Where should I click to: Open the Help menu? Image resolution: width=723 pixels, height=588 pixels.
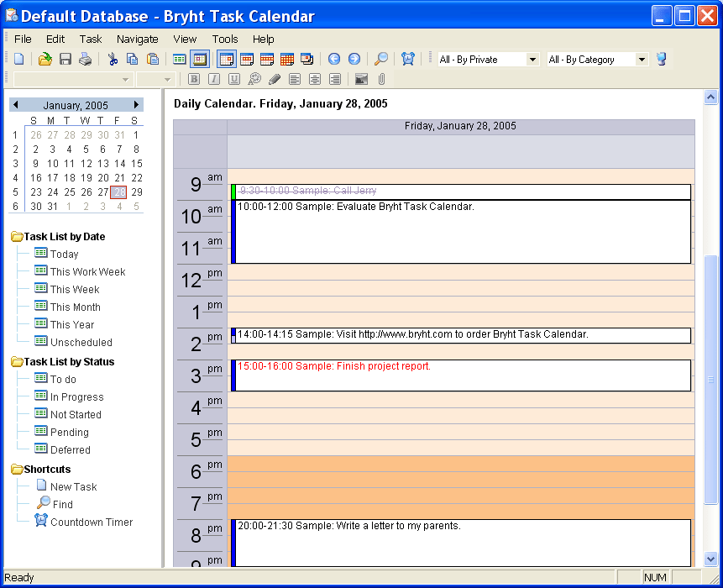(264, 39)
